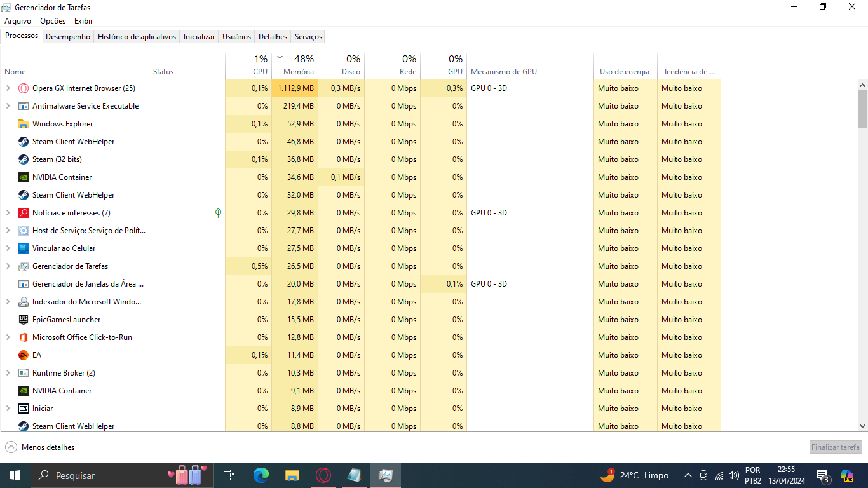868x488 pixels.
Task: Switch to the Histórico de aplicativos tab
Action: (137, 37)
